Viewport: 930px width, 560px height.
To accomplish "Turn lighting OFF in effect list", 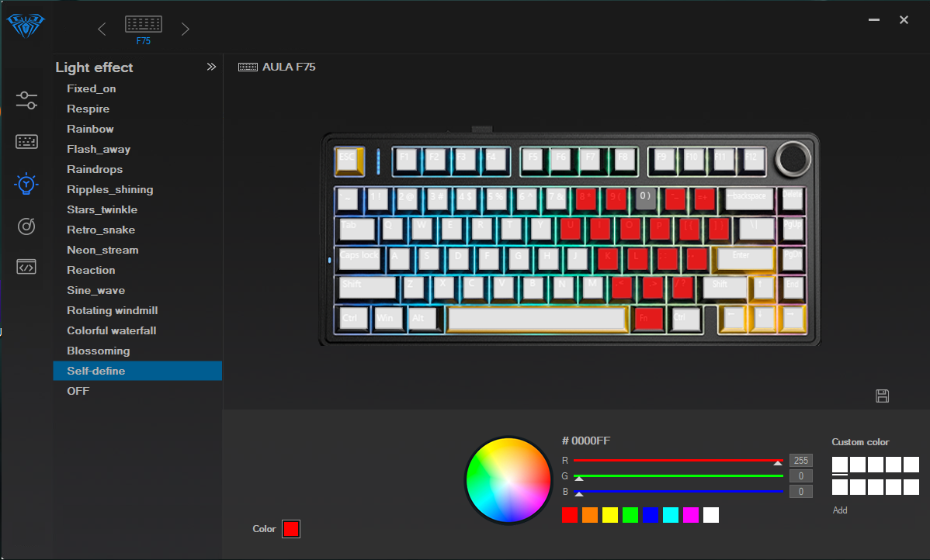I will click(x=78, y=390).
